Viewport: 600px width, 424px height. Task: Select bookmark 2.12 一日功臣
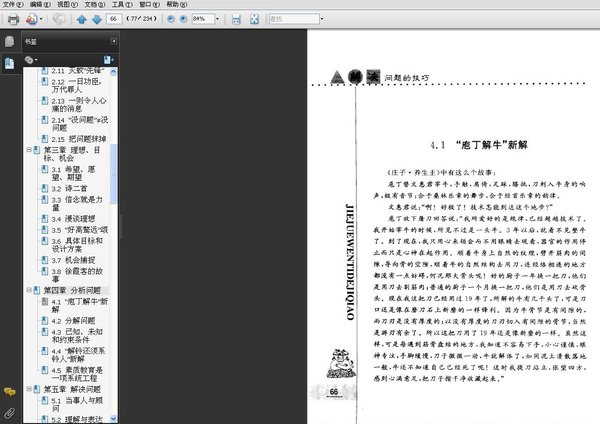tap(77, 85)
